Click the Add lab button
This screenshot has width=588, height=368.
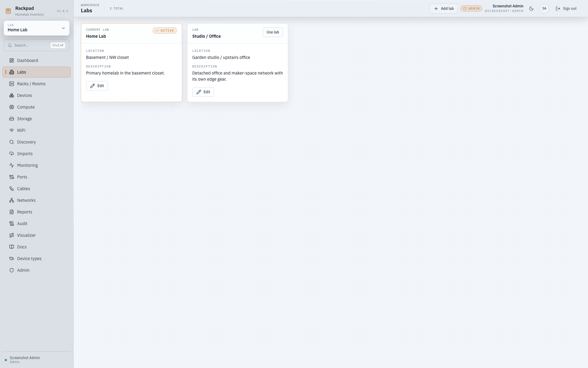pyautogui.click(x=443, y=9)
